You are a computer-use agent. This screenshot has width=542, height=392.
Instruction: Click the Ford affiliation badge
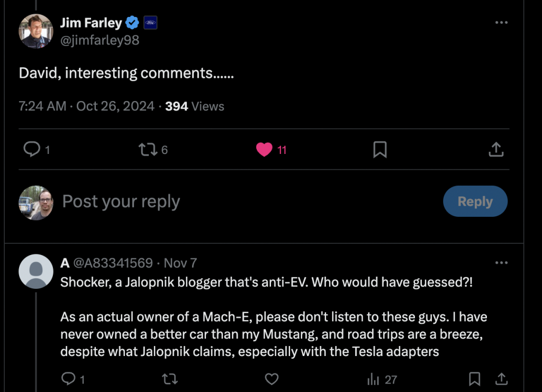click(150, 23)
